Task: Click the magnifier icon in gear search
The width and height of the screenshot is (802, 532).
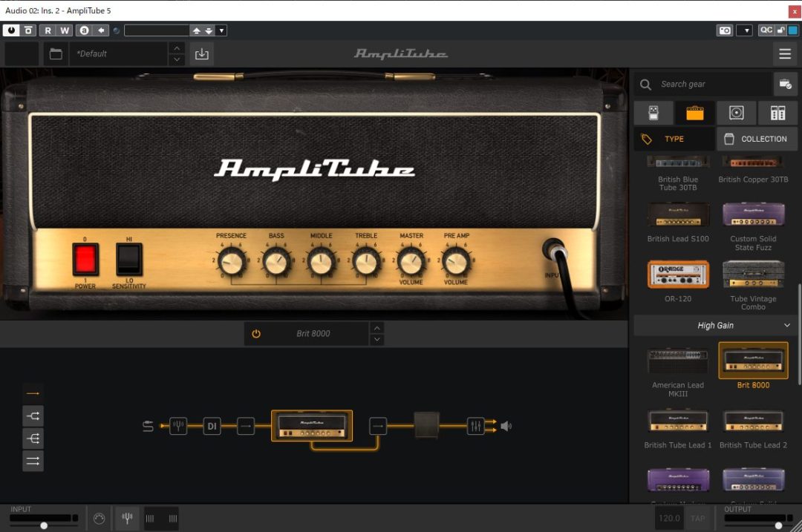Action: pyautogui.click(x=645, y=85)
